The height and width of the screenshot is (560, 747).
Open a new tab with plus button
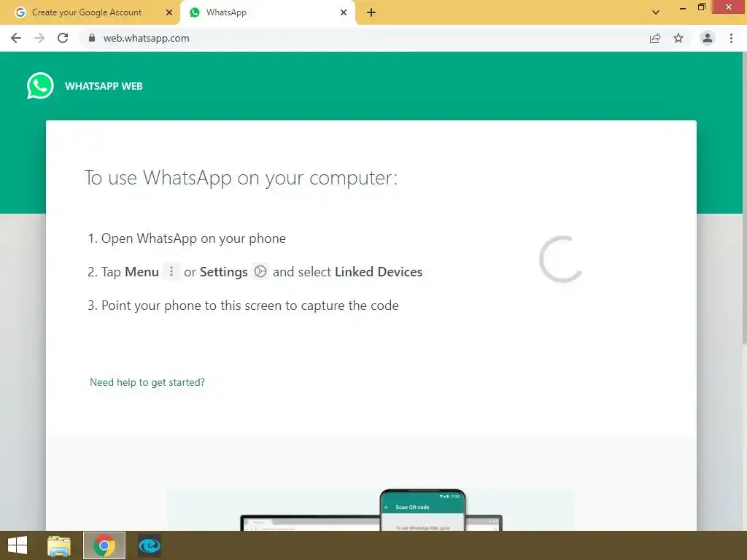pyautogui.click(x=371, y=12)
